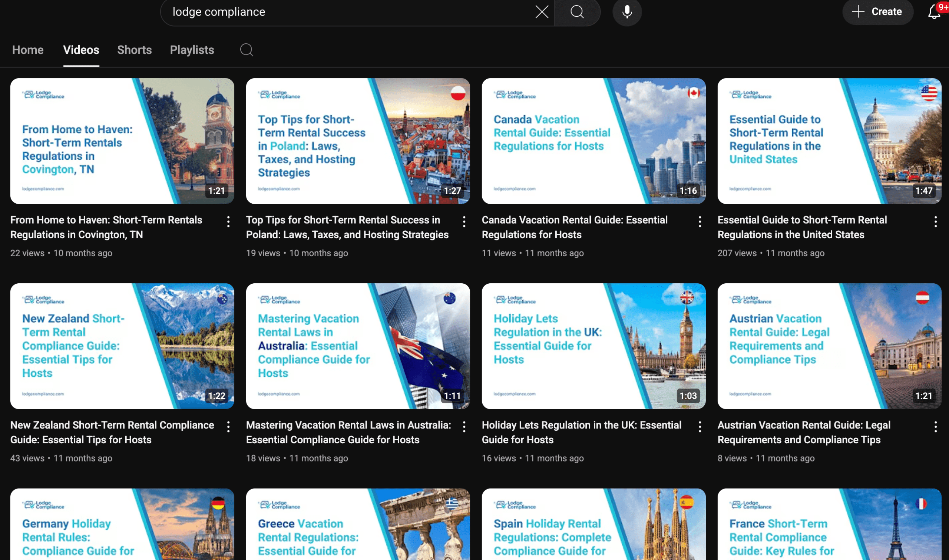The image size is (949, 560).
Task: Expand three-dot menu for New Zealand video
Action: point(228,427)
